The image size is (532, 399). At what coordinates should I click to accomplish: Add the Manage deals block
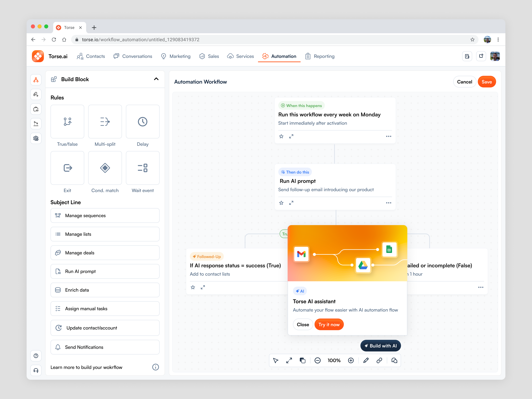click(105, 253)
